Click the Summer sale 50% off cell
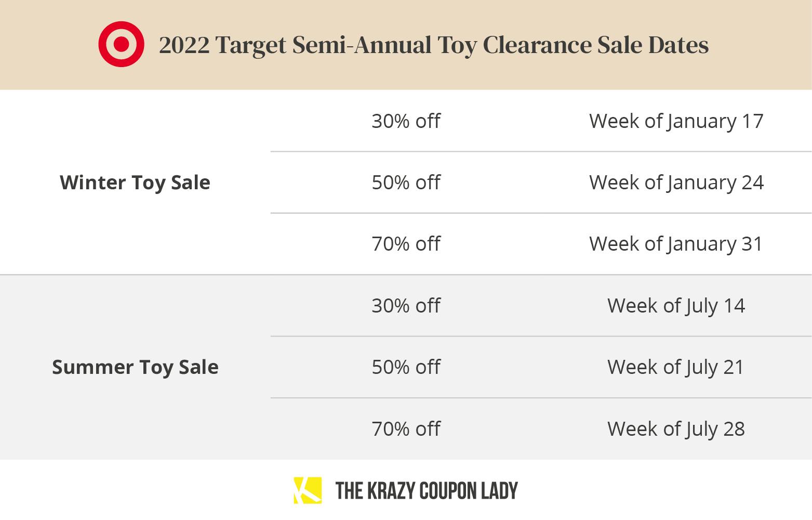 406,367
